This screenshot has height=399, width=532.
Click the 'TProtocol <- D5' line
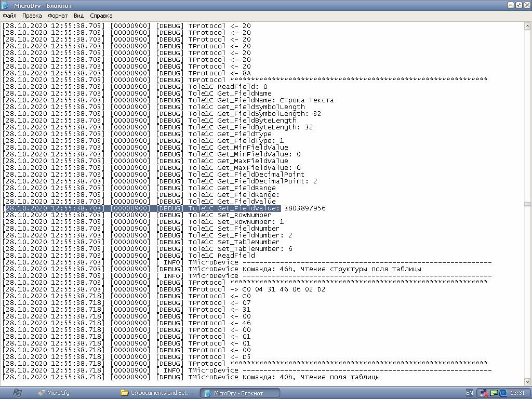[x=127, y=357]
